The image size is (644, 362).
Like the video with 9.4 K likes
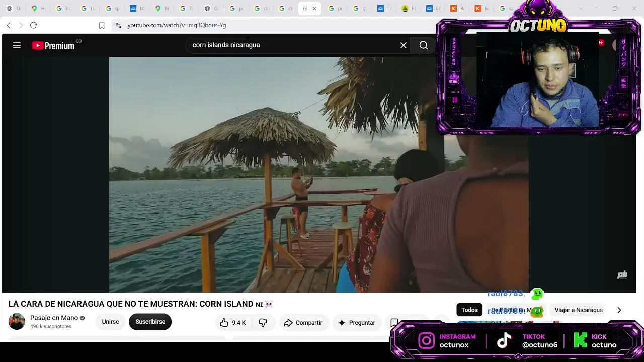point(233,323)
